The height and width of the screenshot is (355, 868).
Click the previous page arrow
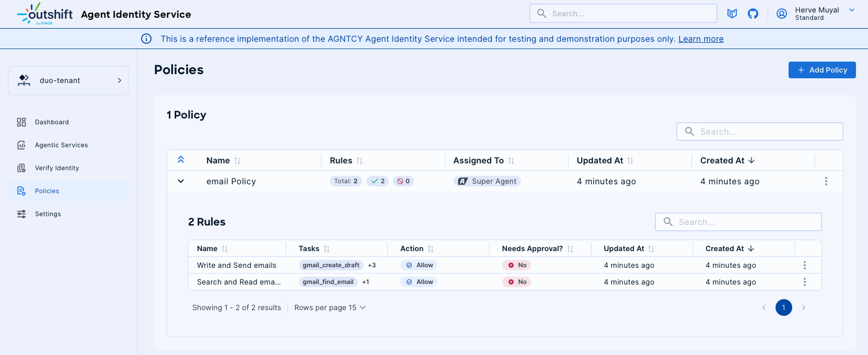coord(764,307)
